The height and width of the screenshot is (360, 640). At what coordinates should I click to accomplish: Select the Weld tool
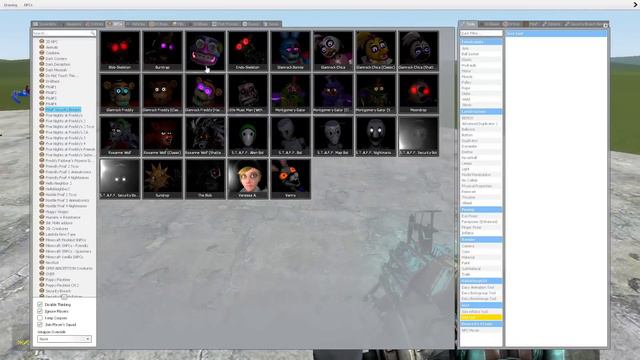click(480, 99)
